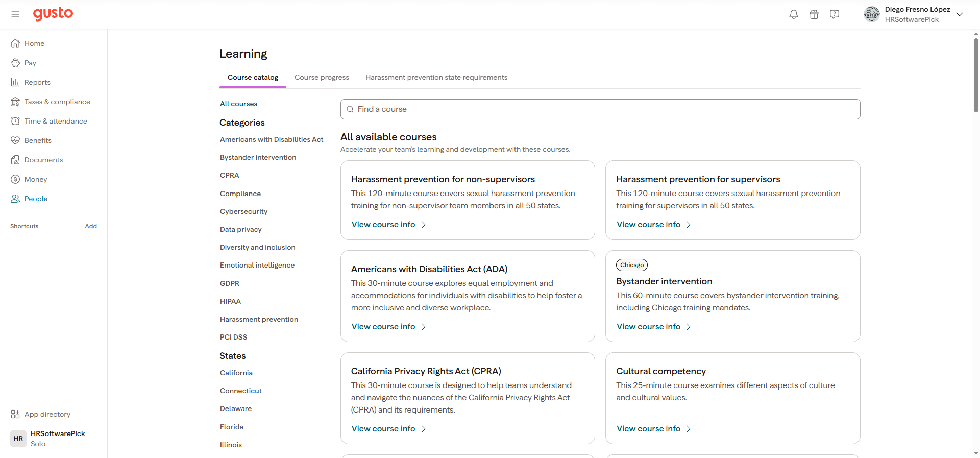Viewport: 980px width, 458px height.
Task: Add a shortcut in the sidebar
Action: pos(91,226)
